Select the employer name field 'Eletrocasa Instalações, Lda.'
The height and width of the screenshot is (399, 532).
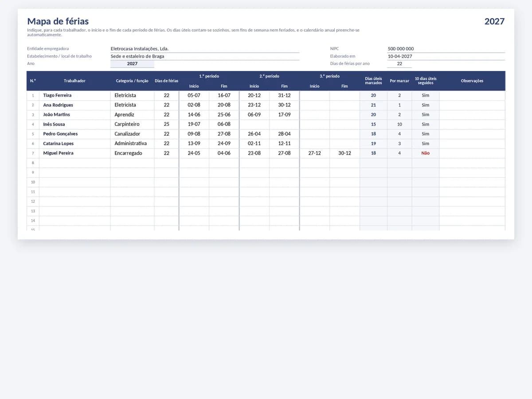click(205, 49)
